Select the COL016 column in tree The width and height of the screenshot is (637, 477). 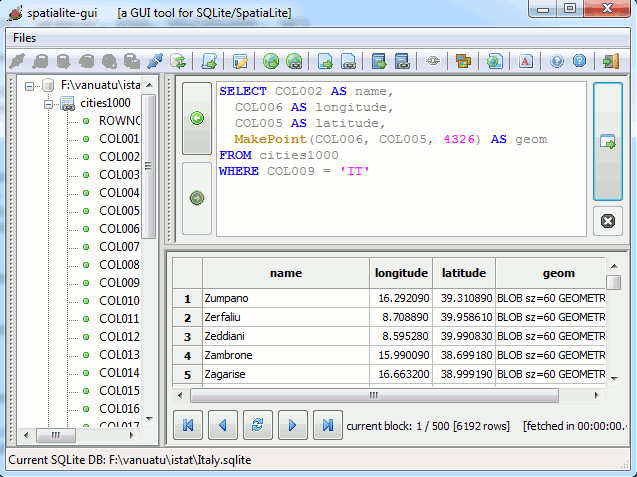pyautogui.click(x=119, y=409)
